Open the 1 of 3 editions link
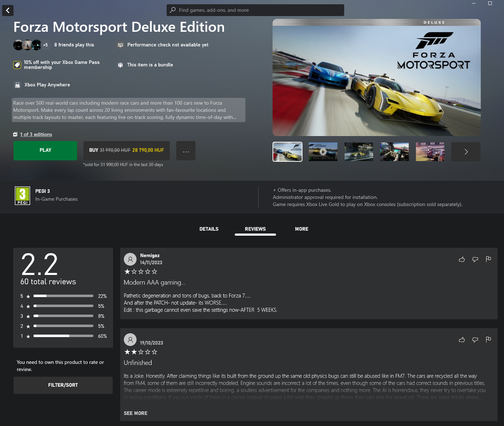 tap(36, 134)
